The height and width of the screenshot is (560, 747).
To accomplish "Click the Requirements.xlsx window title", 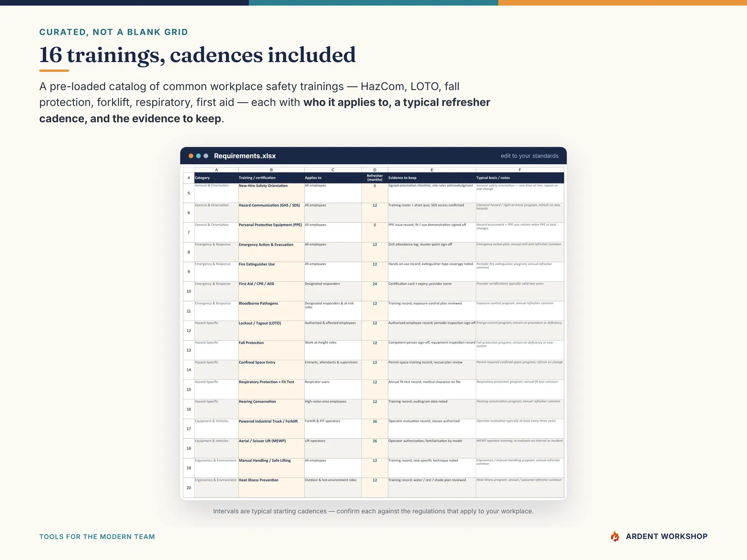I will [245, 156].
